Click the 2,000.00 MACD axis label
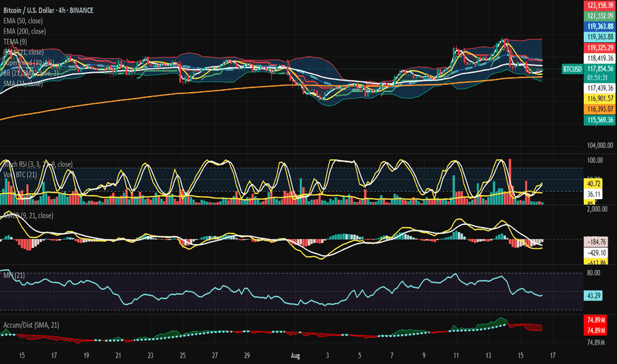The height and width of the screenshot is (364, 617). 597,209
